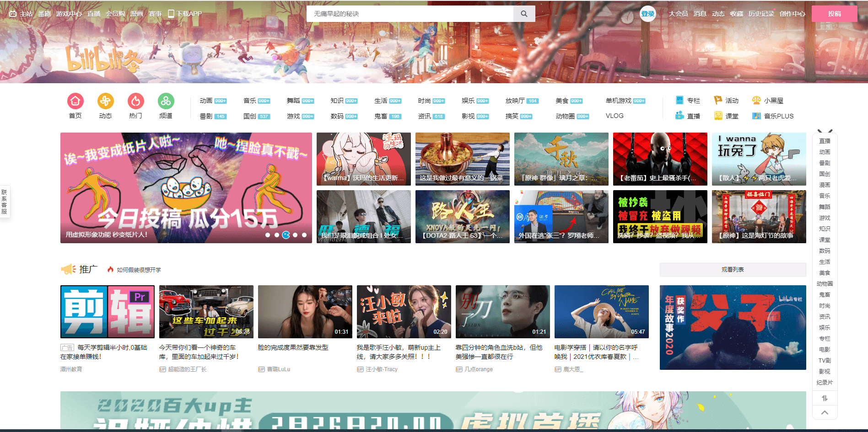This screenshot has height=432, width=868.
Task: Open the 热门 flame icon
Action: (x=136, y=101)
